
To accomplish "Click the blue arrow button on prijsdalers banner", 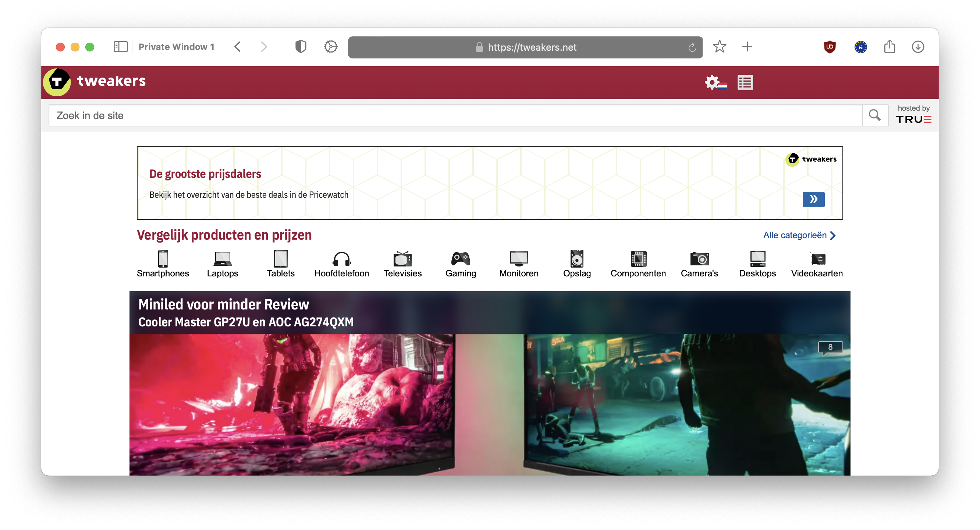I will [814, 199].
